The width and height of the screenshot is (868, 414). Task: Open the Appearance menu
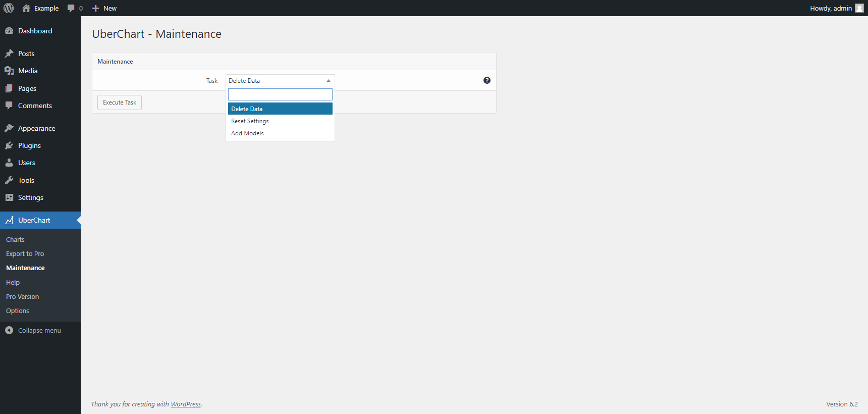coord(37,128)
